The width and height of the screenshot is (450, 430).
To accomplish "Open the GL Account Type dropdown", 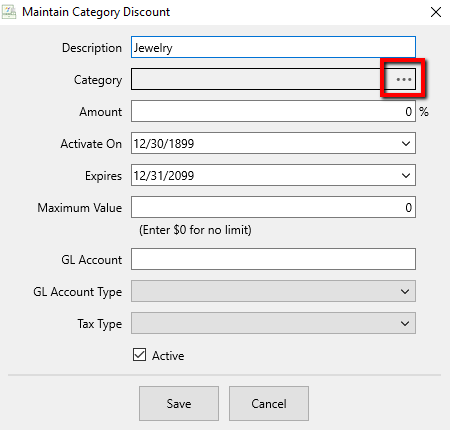I will [x=273, y=291].
